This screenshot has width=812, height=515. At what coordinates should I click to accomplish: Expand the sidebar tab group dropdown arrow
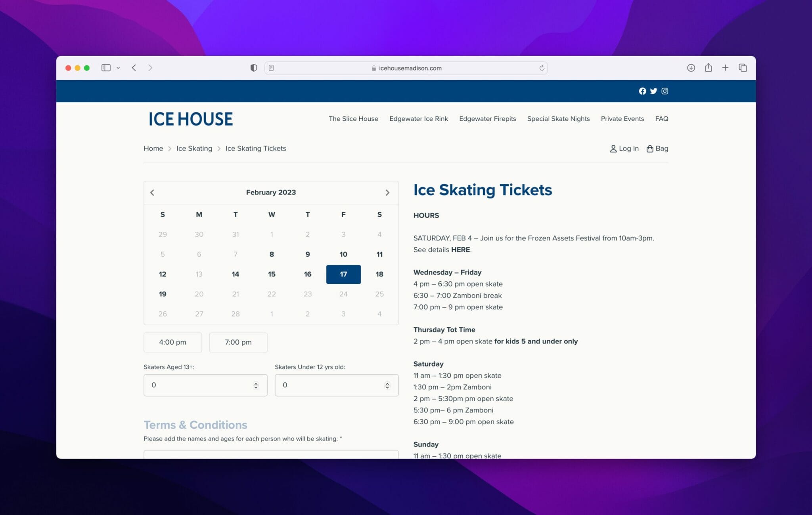pyautogui.click(x=118, y=68)
